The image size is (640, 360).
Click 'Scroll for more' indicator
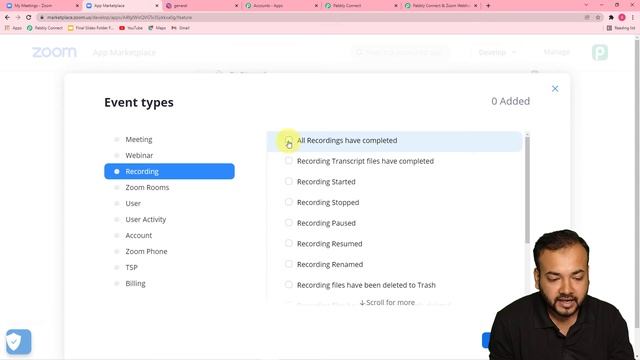pos(387,302)
